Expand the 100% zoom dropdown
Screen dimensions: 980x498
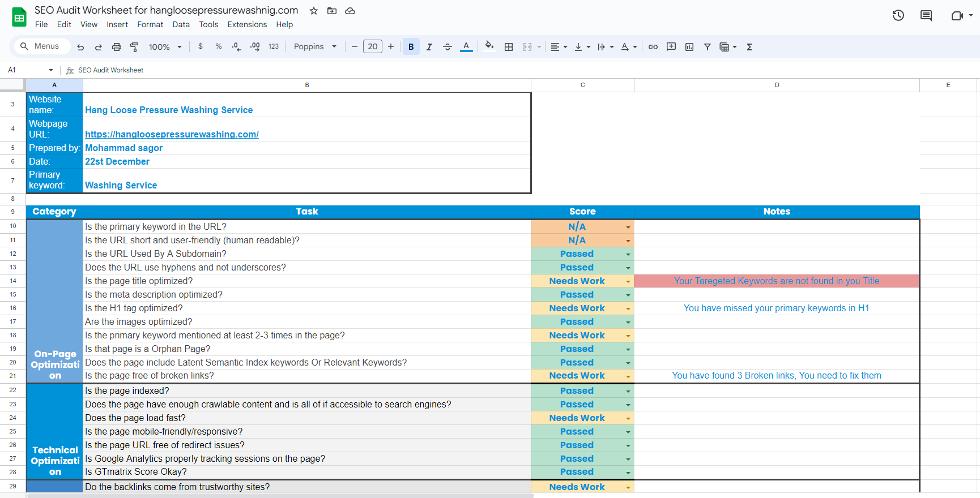pos(165,47)
